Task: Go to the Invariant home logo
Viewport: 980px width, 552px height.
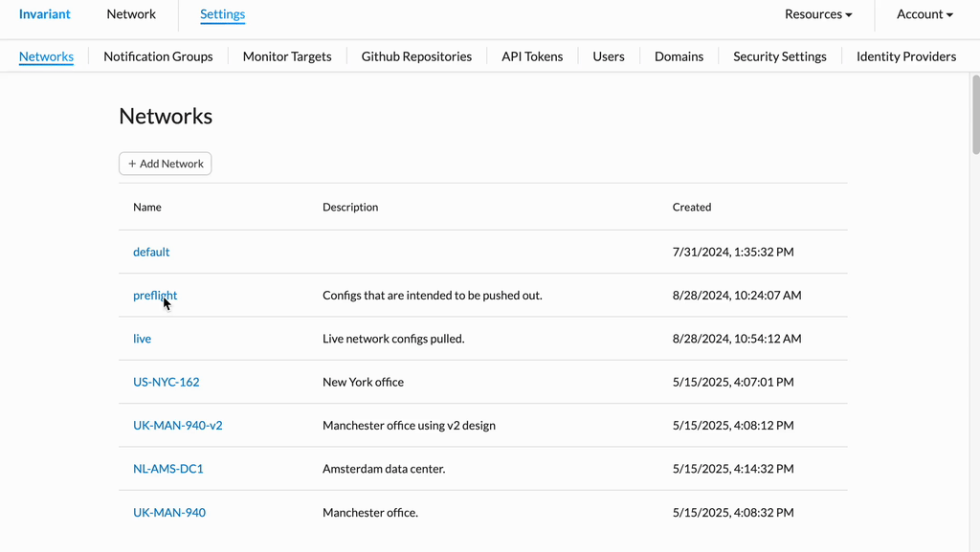Action: pos(44,14)
